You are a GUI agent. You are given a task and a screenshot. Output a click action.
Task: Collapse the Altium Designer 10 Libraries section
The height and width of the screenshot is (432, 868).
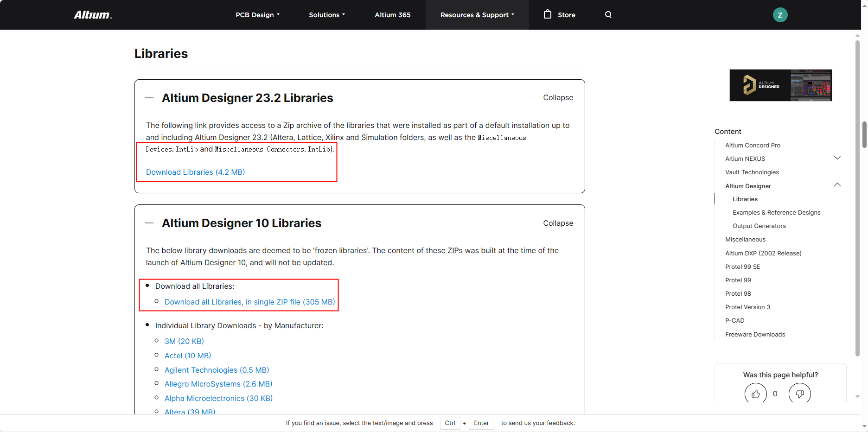558,223
